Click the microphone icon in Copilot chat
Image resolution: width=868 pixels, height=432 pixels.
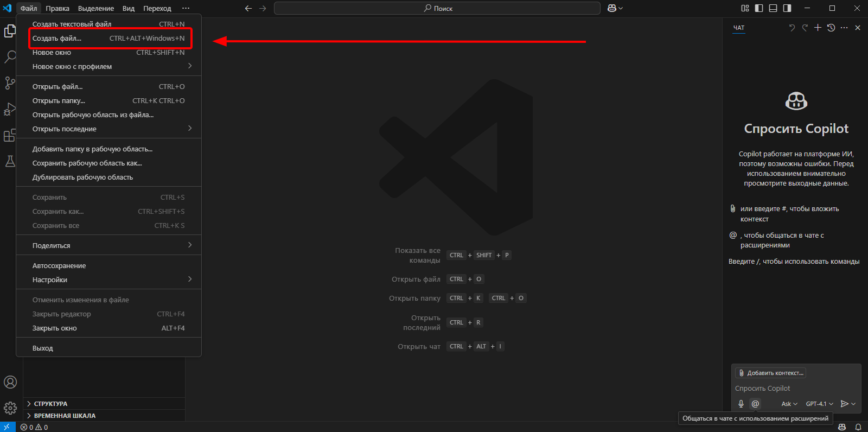pos(741,404)
